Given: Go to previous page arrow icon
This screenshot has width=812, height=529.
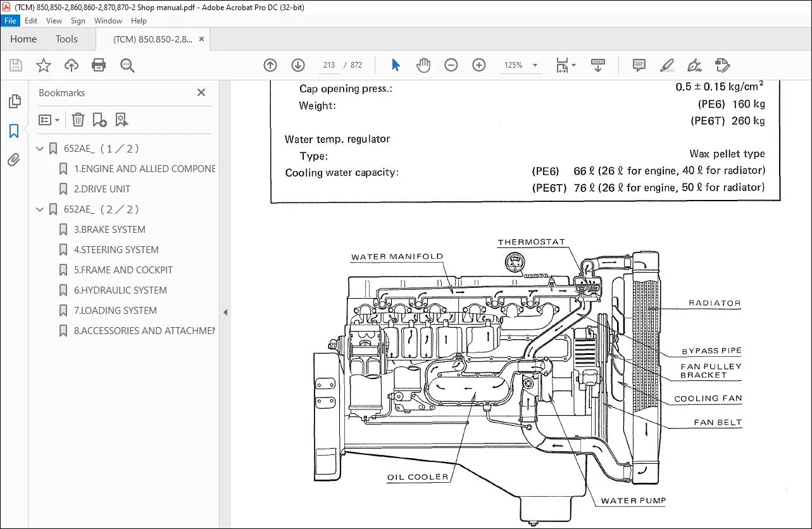Looking at the screenshot, I should tap(270, 65).
